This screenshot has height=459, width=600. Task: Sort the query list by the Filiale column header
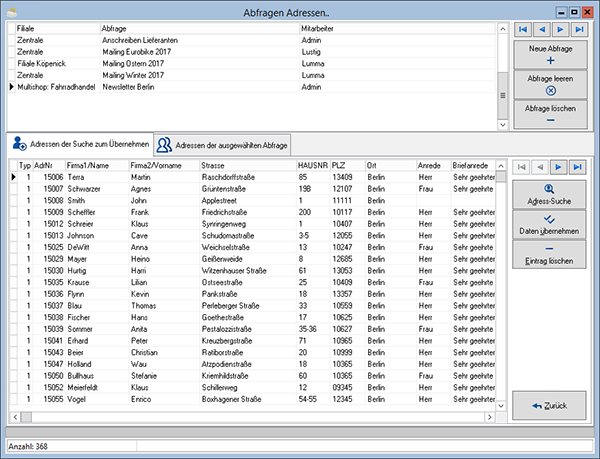[x=57, y=29]
